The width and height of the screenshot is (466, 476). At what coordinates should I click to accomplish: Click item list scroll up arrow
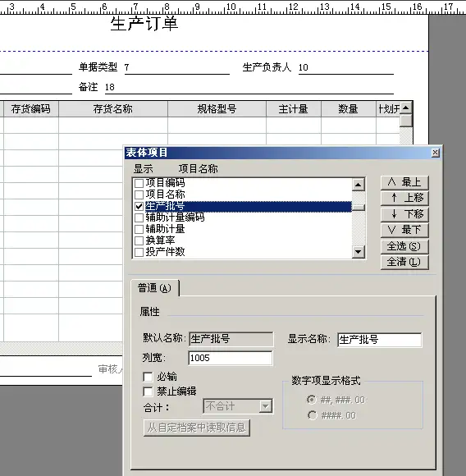click(359, 185)
